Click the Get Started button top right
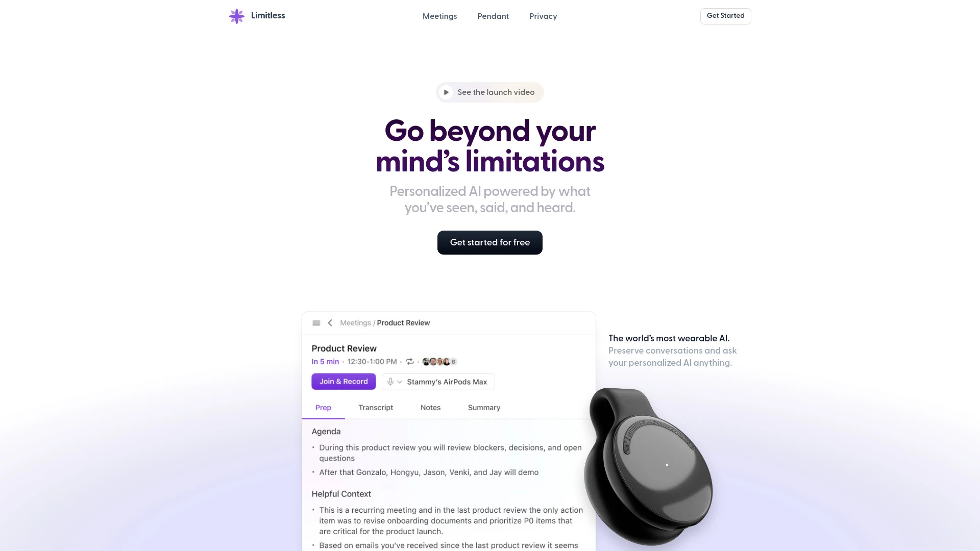Screen dimensions: 980x551 [x=726, y=15]
